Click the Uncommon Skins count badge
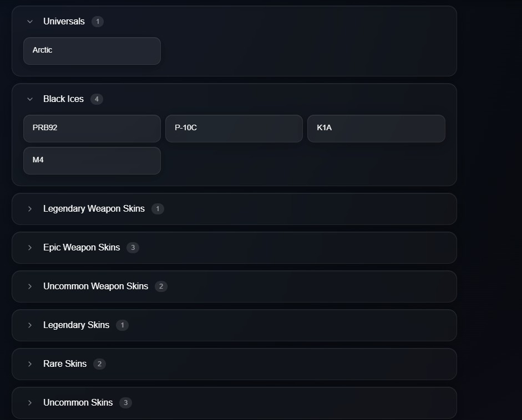The height and width of the screenshot is (420, 522). click(x=125, y=403)
